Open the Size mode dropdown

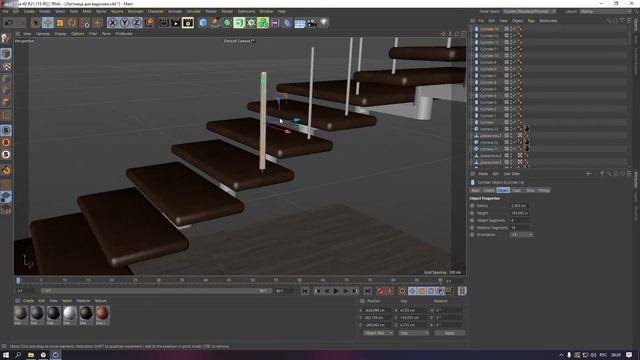tap(414, 333)
